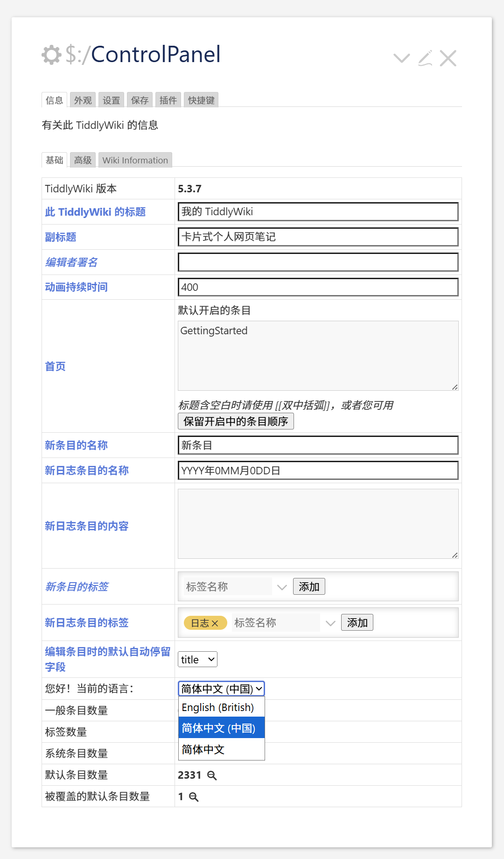The image size is (504, 859).
Task: Click 添加 in the 新条目的标签 row
Action: click(309, 586)
